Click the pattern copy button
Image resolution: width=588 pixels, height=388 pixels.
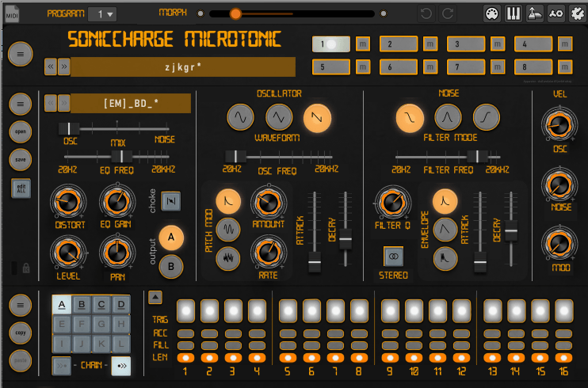click(x=21, y=333)
